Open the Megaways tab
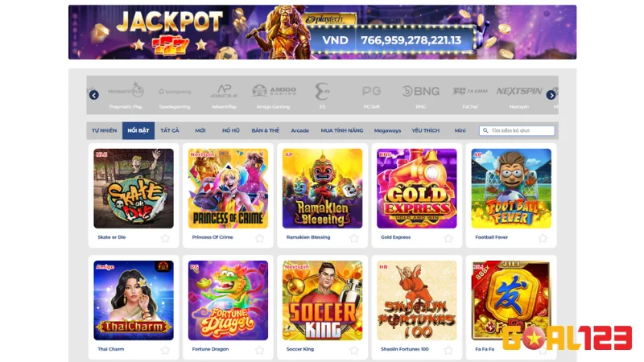Viewport: 644px width, 362px height. [387, 130]
